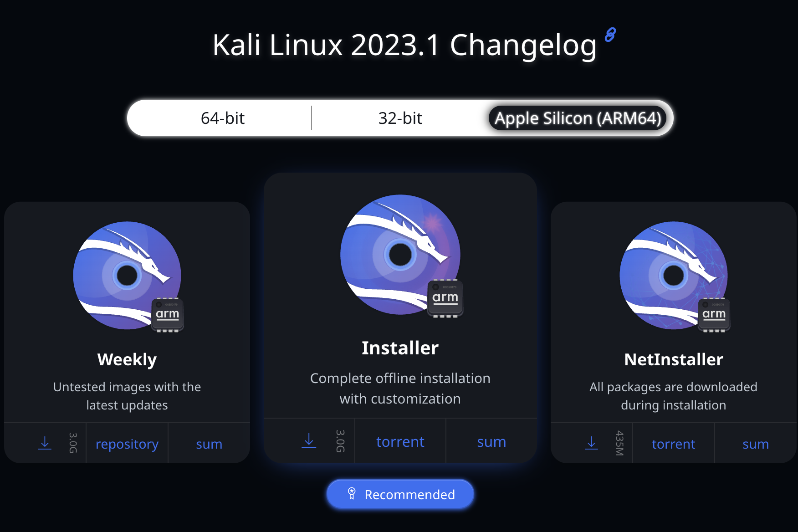Open the NetInstaller torrent link
This screenshot has height=532, width=798.
pos(674,444)
